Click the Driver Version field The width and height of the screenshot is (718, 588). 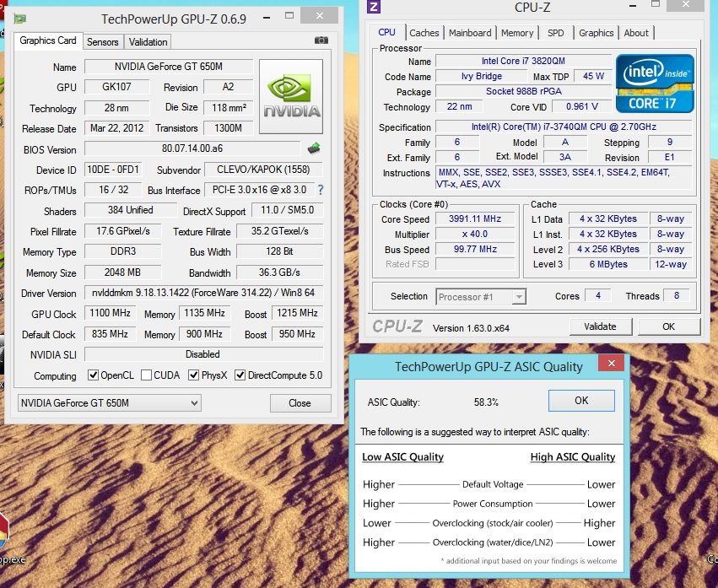pos(203,293)
